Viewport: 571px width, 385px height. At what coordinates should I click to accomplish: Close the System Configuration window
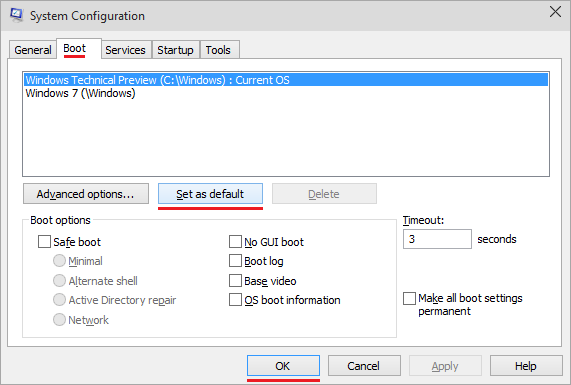click(x=555, y=12)
